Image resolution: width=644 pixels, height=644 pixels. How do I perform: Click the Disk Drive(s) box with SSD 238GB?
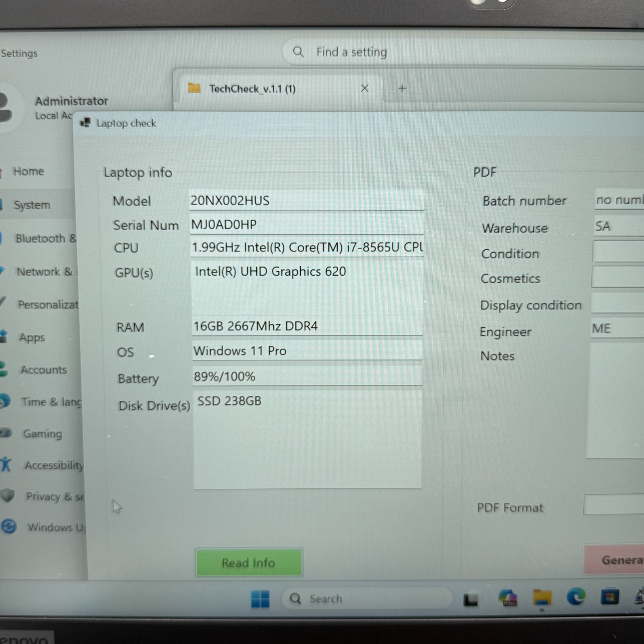(x=308, y=440)
